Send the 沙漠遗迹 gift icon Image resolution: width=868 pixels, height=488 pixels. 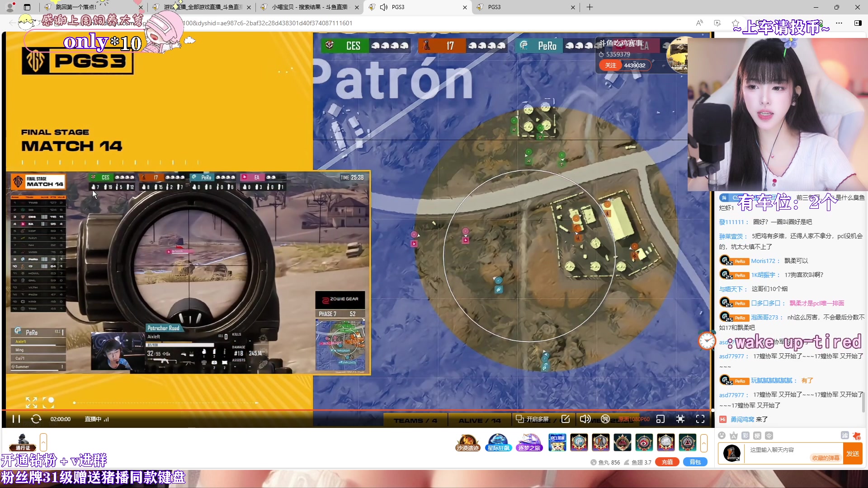point(467,442)
